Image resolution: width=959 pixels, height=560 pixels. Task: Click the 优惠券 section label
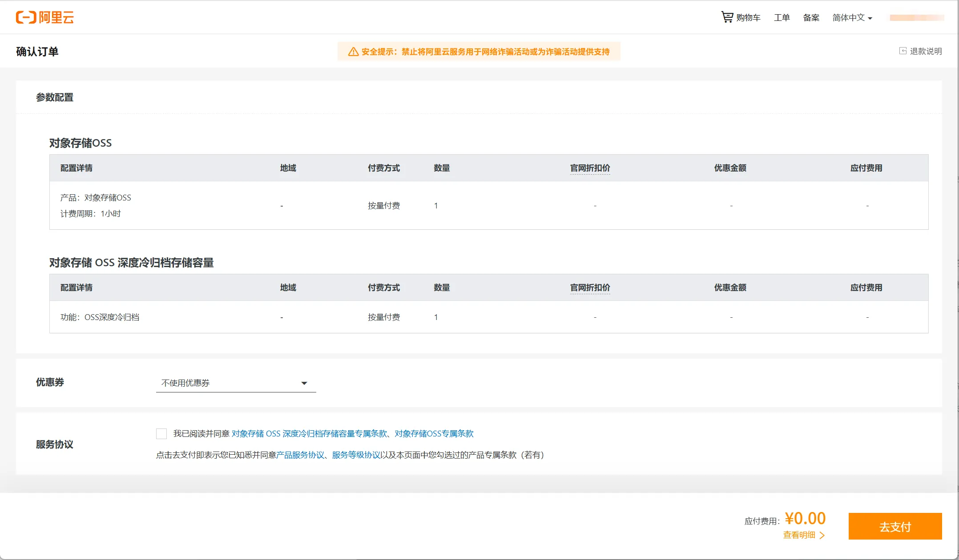(x=50, y=382)
